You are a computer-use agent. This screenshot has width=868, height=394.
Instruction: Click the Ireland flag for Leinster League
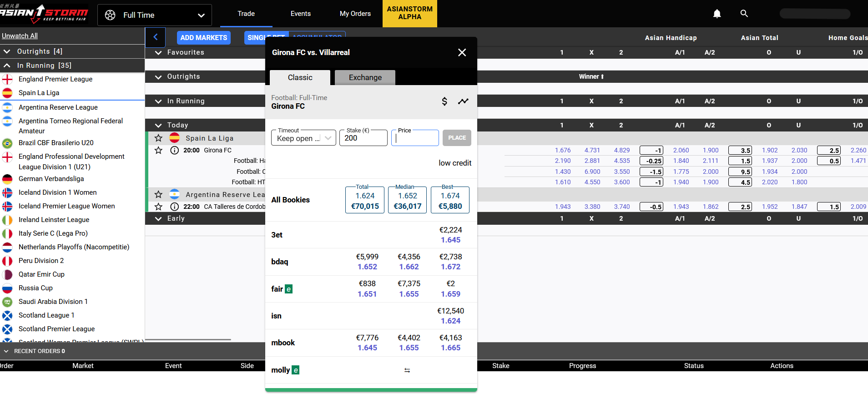pyautogui.click(x=7, y=220)
